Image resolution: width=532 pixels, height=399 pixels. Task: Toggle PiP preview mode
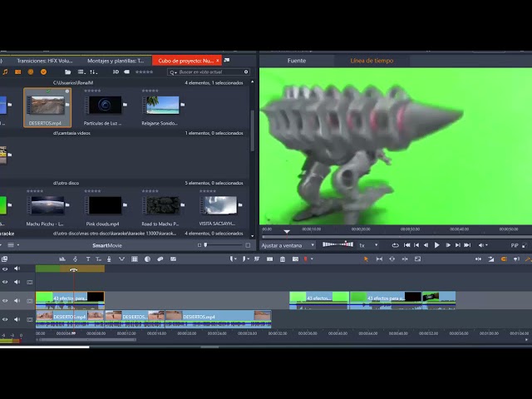[515, 245]
